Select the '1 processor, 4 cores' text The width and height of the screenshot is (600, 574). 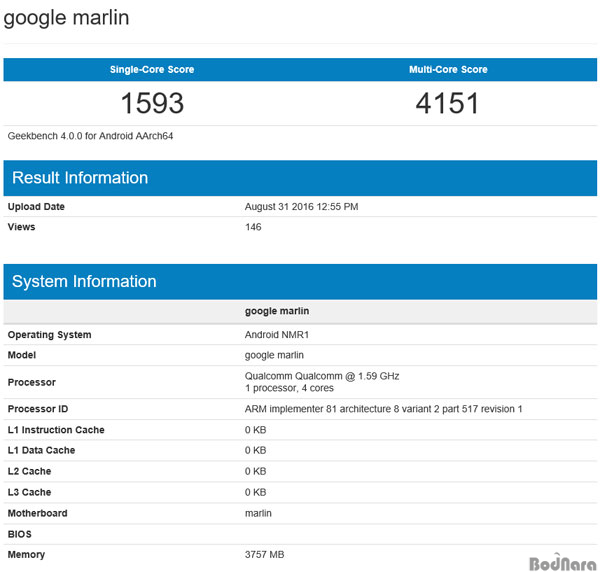click(x=289, y=388)
